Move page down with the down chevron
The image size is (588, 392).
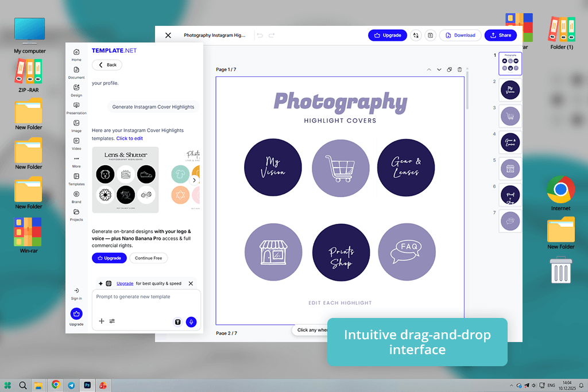(x=439, y=69)
